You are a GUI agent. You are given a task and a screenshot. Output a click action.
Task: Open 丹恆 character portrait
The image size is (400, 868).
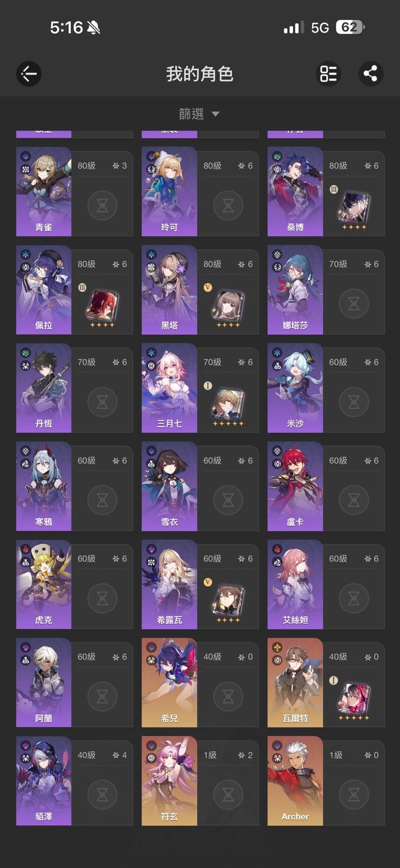click(44, 388)
